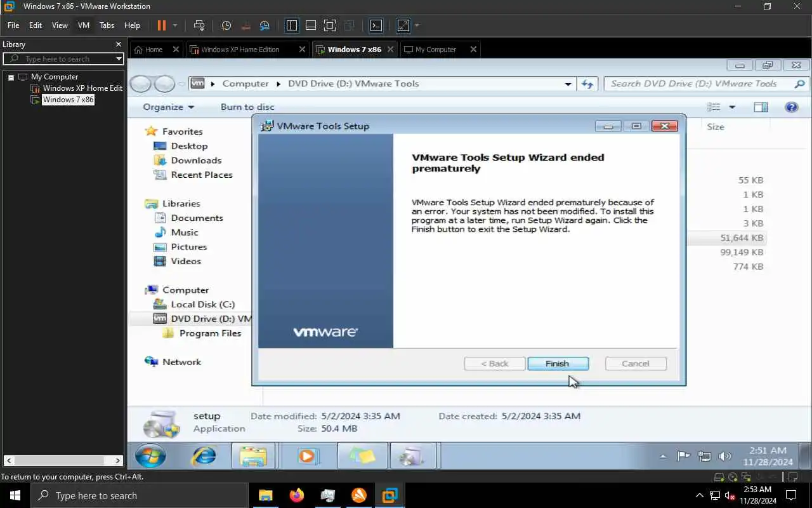Refresh the Explorer address bar
This screenshot has height=508, width=812.
587,84
